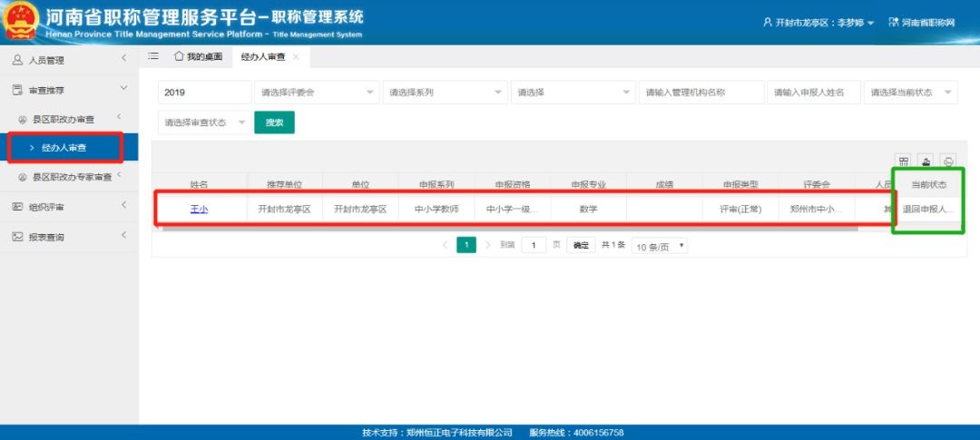This screenshot has height=440, width=980.
Task: Click the 共 1 条 total count text
Action: 613,246
